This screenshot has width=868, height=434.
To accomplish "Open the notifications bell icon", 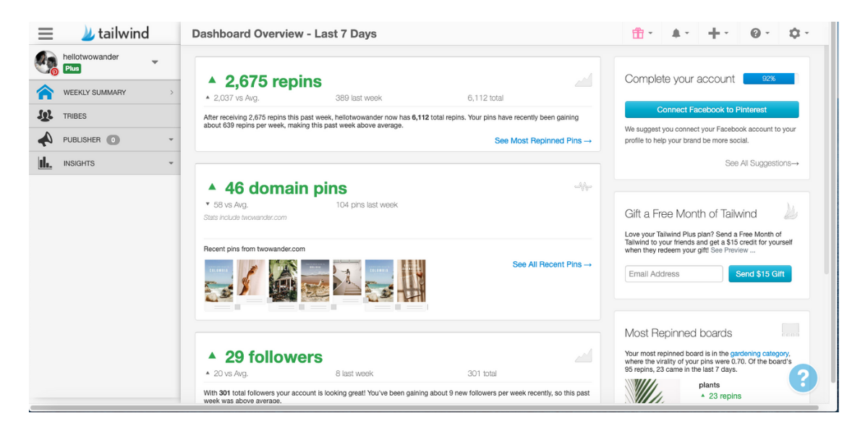I will coord(679,33).
